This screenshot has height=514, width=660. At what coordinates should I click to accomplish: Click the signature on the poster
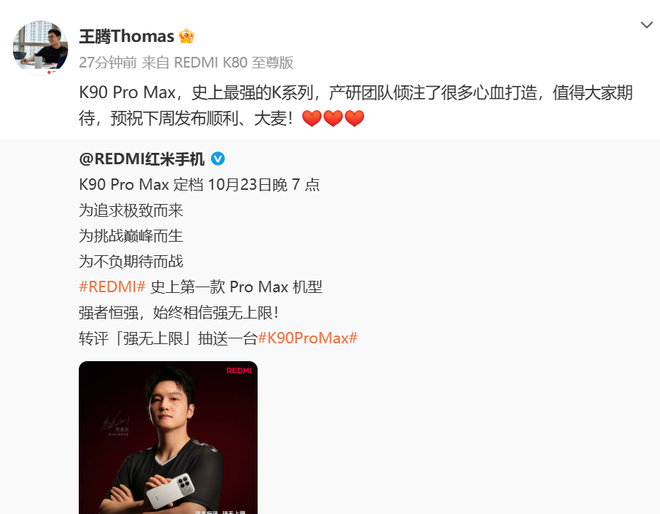[114, 421]
